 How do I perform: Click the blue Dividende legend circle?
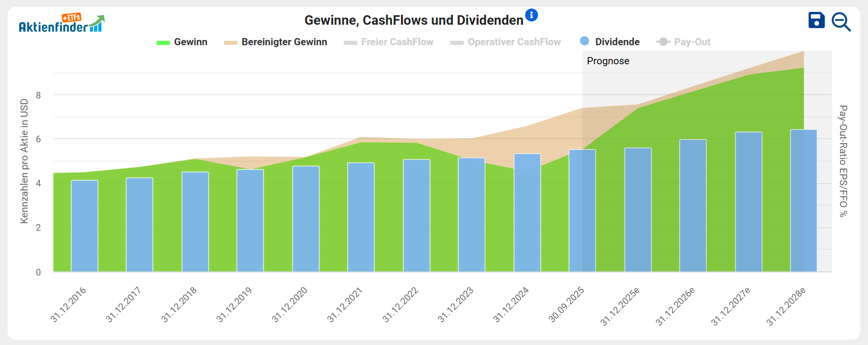[x=585, y=41]
